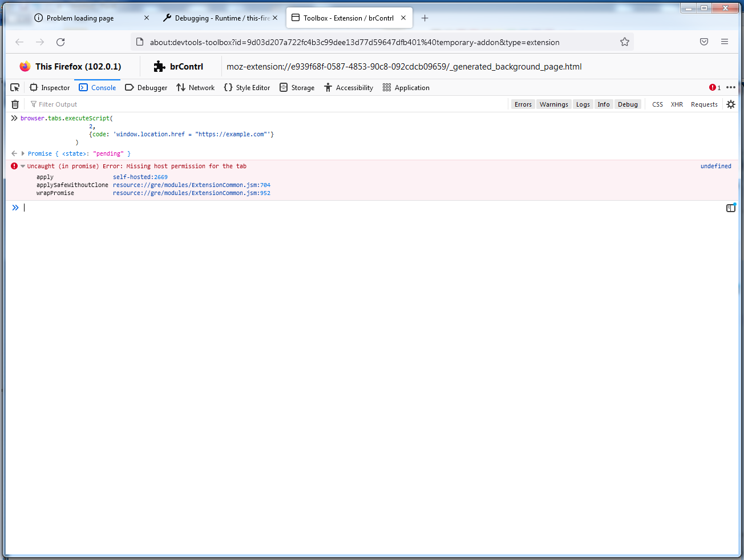
Task: Open the Storage panel
Action: (x=297, y=87)
